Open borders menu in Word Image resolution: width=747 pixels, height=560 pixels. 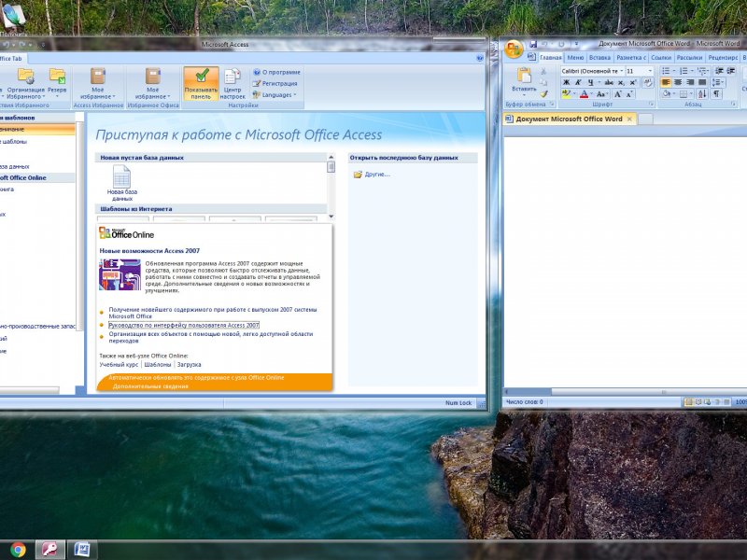pos(684,94)
